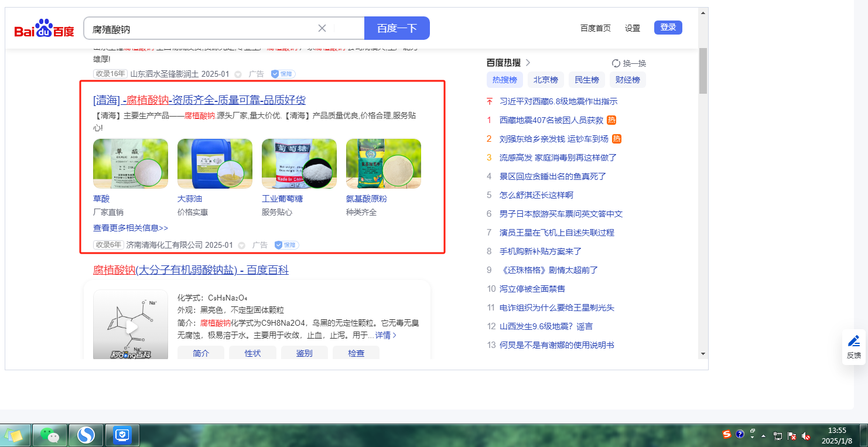Expand 百度热搜 with its chevron arrow
868x447 pixels.
coord(528,63)
